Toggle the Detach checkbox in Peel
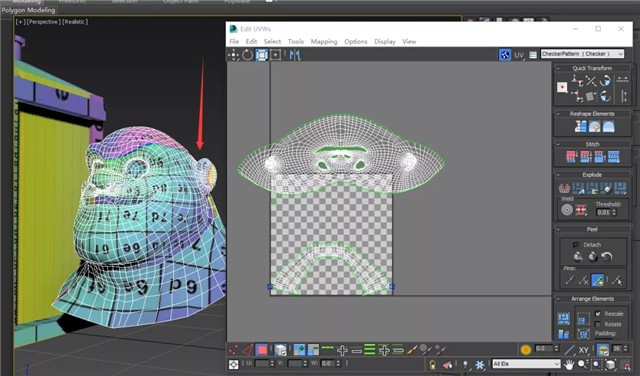The image size is (640, 376). [x=576, y=245]
